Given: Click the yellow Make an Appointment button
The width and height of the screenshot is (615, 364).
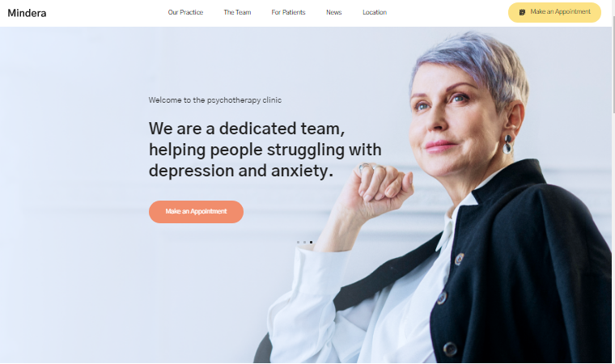Looking at the screenshot, I should tap(554, 13).
